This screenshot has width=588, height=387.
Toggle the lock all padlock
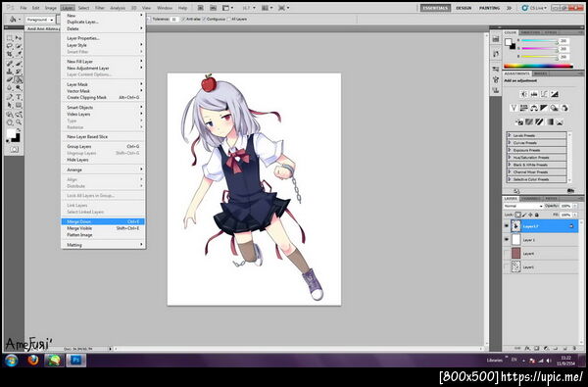(x=537, y=215)
